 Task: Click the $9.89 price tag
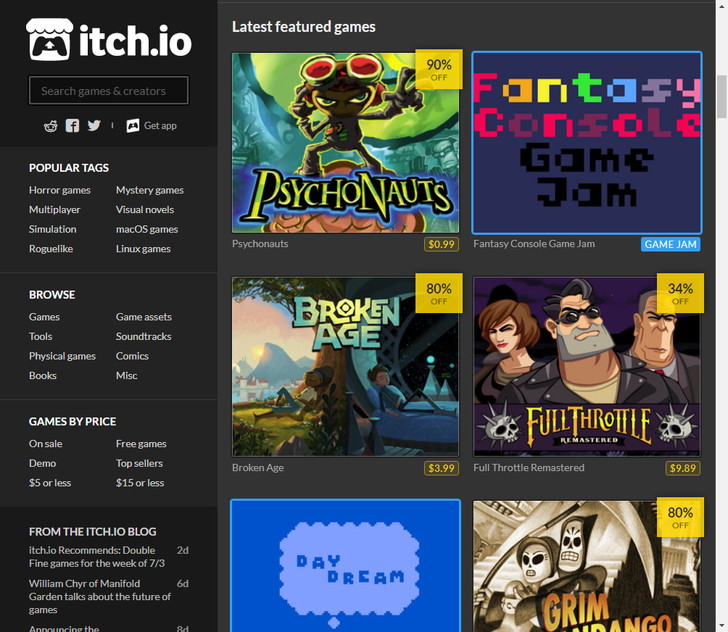pos(683,468)
